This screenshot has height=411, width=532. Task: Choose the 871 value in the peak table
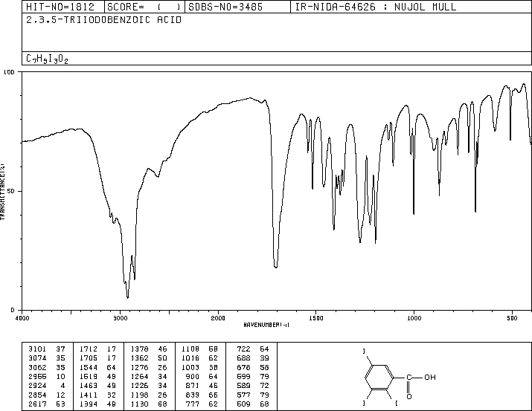pos(193,386)
